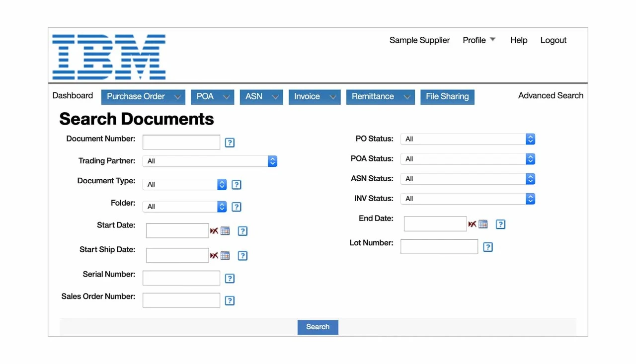Clear the Start Date using the X icon
Viewport: 636px width, 364px height.
tap(214, 231)
